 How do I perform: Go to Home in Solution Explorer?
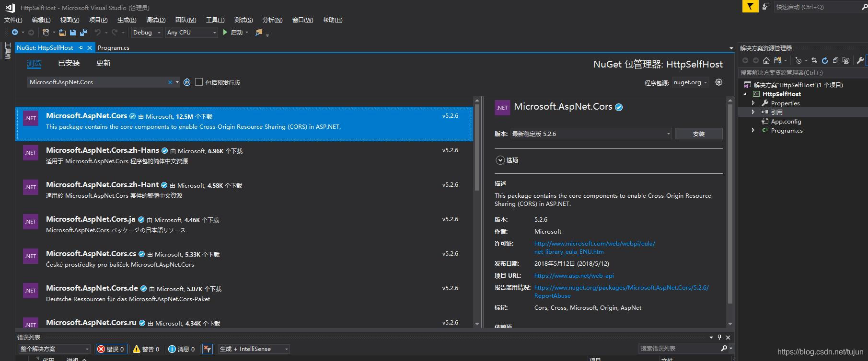click(766, 60)
